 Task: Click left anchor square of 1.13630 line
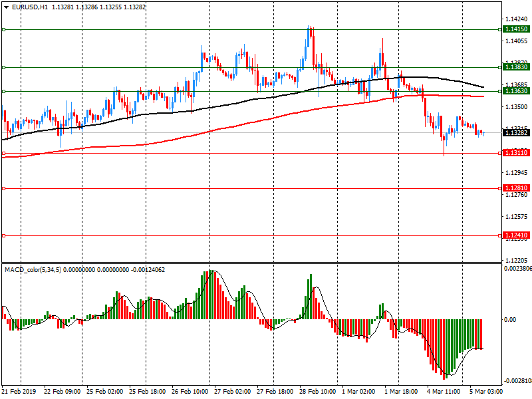coord(3,91)
